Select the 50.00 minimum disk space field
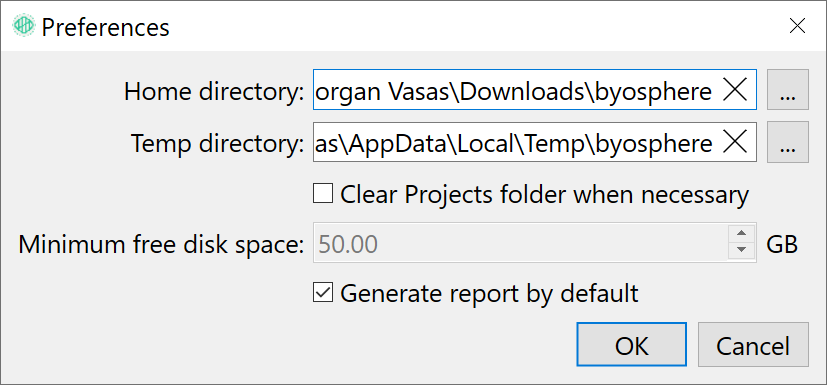The height and width of the screenshot is (385, 827). pyautogui.click(x=521, y=243)
